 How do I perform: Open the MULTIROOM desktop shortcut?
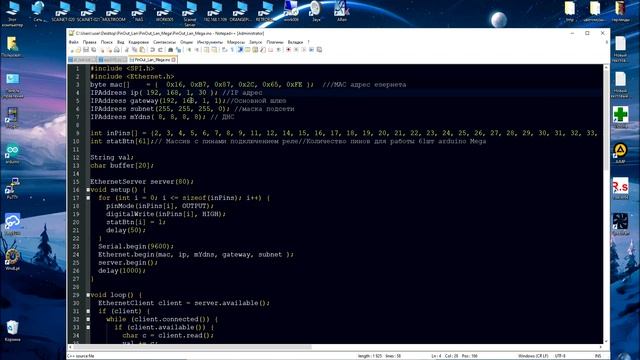point(113,11)
